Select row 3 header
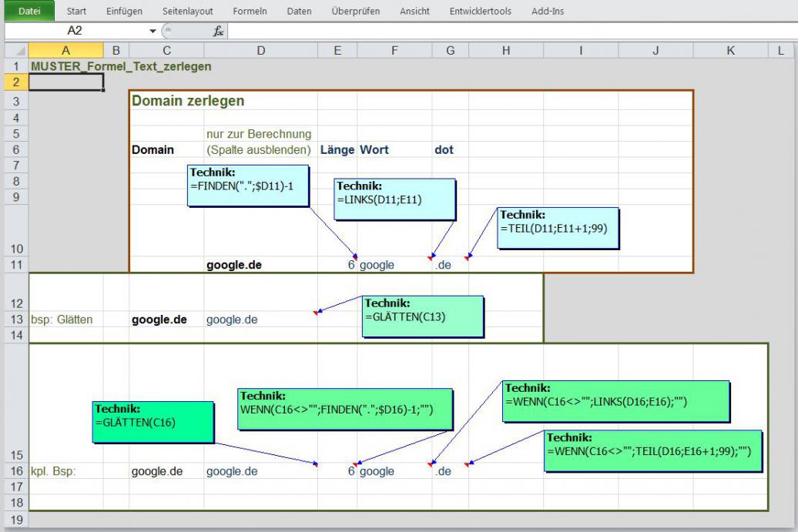The height and width of the screenshot is (532, 798). [x=16, y=101]
